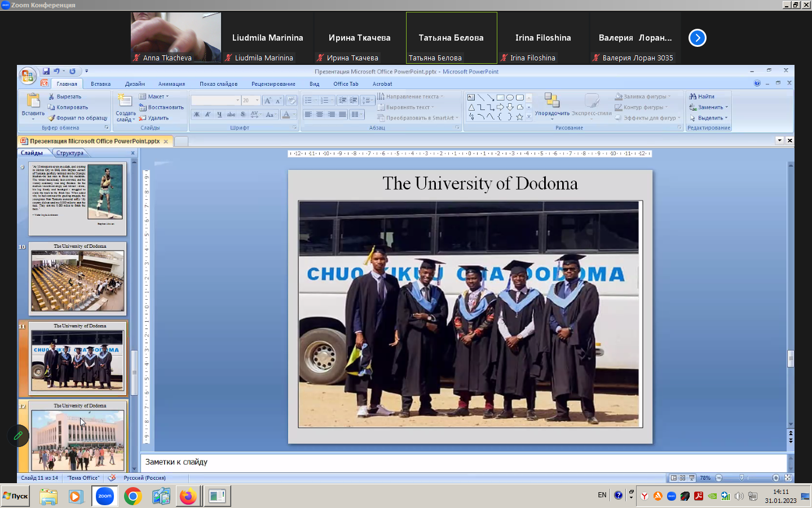Screen dimensions: 812x508
Task: Open Google Chrome from taskbar
Action: point(133,496)
